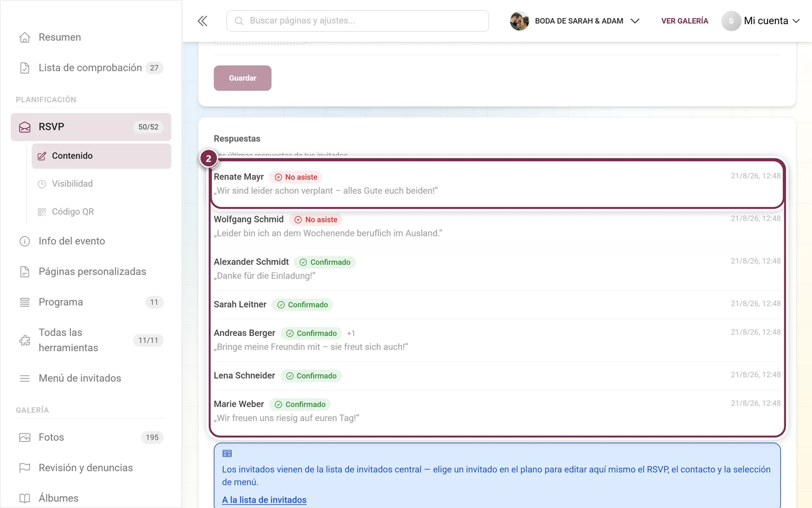Click the Resumen home icon

25,37
